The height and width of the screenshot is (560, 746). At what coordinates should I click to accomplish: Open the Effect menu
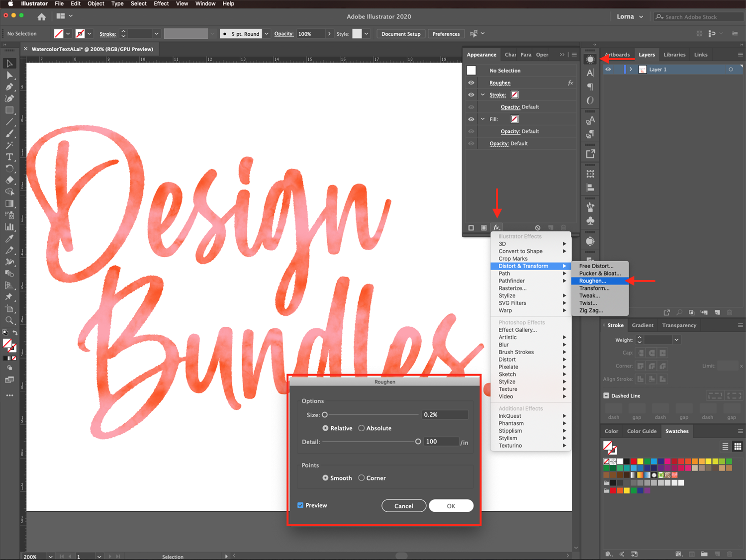coord(161,3)
